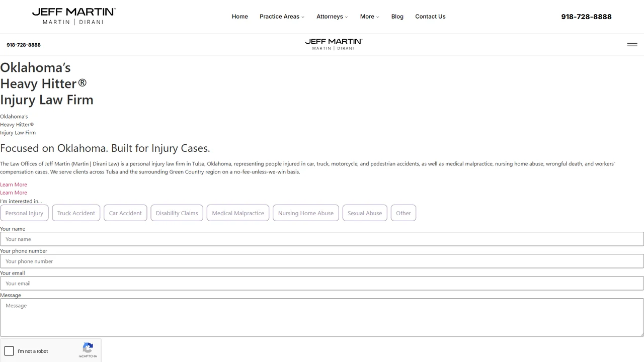Select the Truck Accident interest option

pos(76,213)
